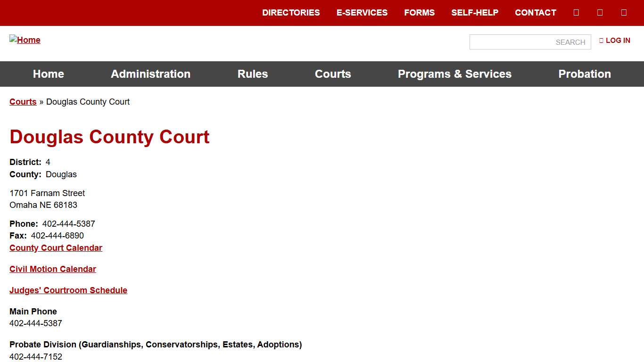Image resolution: width=644 pixels, height=362 pixels.
Task: Open the Judges' Courtroom Schedule
Action: point(68,290)
